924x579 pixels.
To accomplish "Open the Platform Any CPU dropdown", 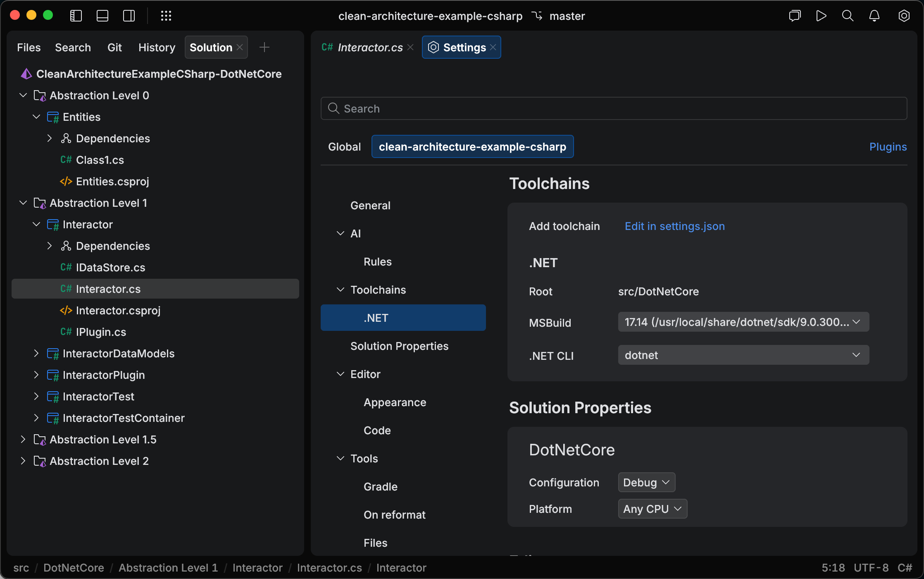I will [x=652, y=509].
